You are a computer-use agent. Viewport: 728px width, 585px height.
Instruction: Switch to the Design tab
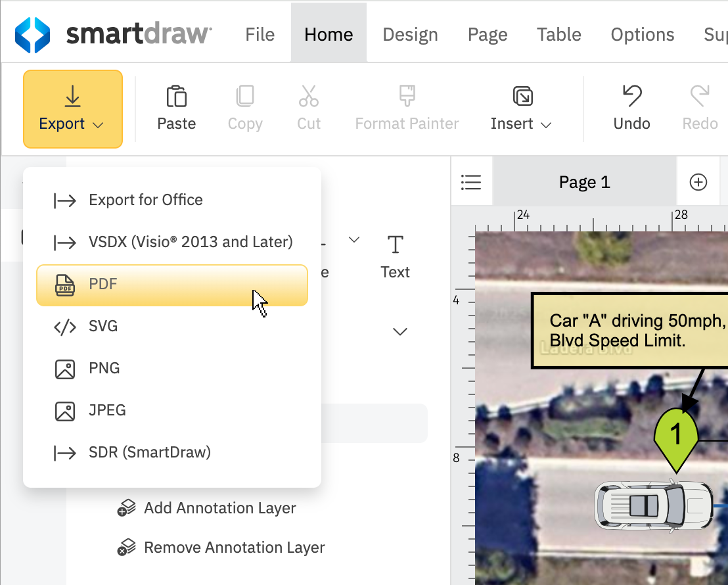tap(410, 34)
